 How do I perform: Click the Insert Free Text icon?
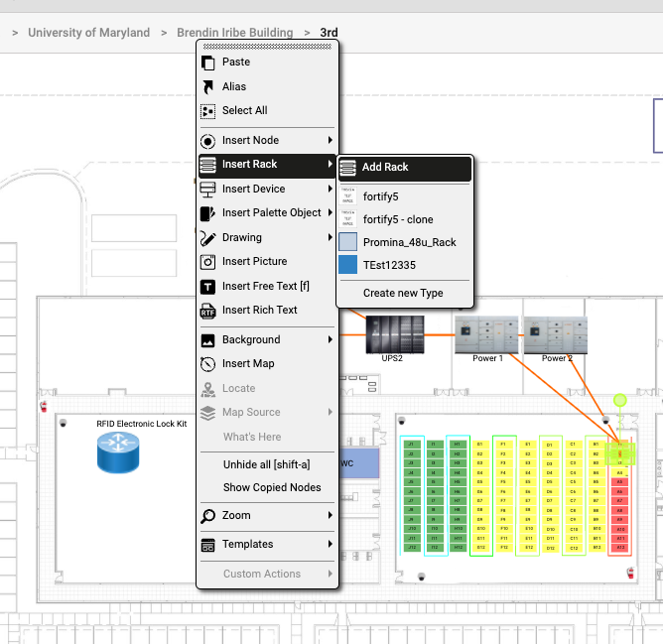(x=207, y=286)
